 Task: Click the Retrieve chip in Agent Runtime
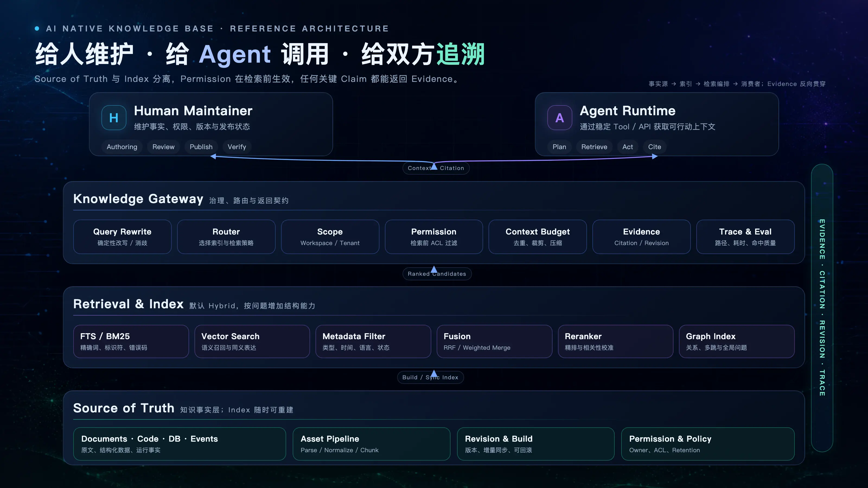tap(594, 147)
